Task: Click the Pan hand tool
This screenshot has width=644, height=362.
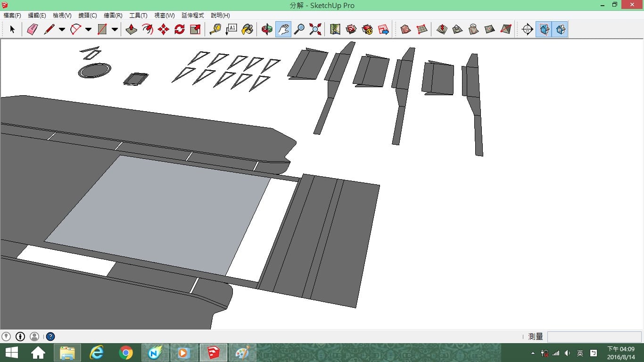Action: [283, 29]
